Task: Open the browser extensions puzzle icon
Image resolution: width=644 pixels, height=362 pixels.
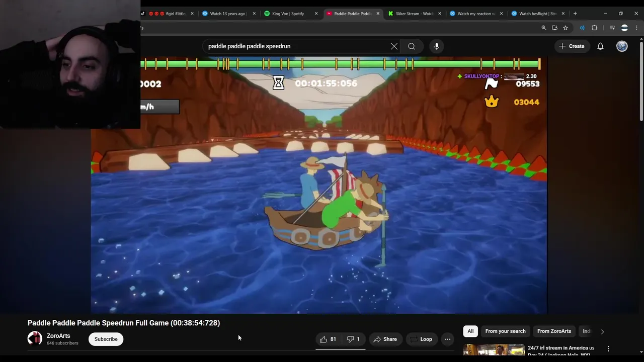Action: point(594,28)
